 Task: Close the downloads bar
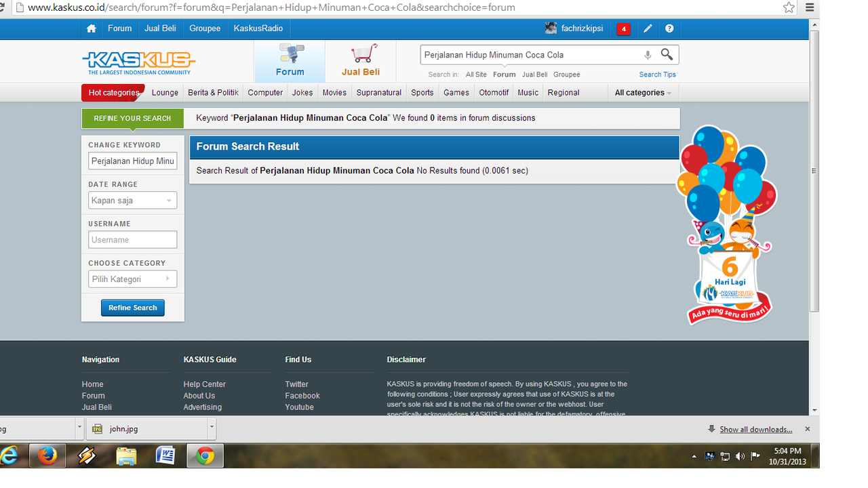tap(807, 429)
